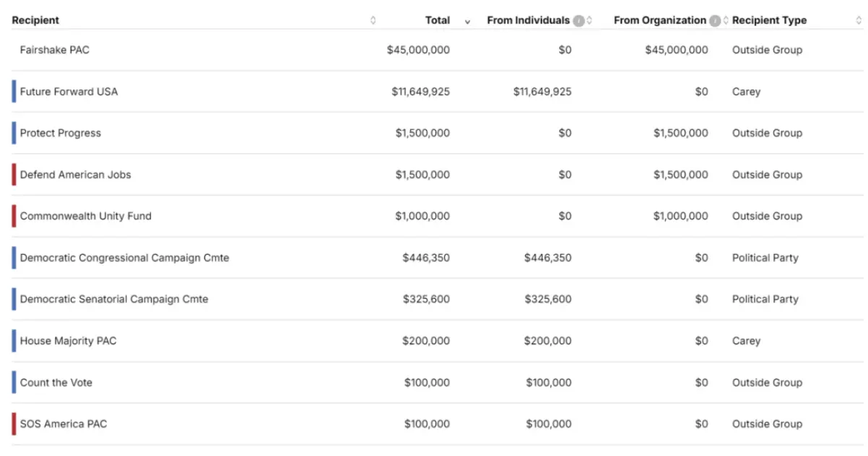The image size is (868, 456).
Task: Click the From Organization sort icon
Action: click(x=726, y=20)
